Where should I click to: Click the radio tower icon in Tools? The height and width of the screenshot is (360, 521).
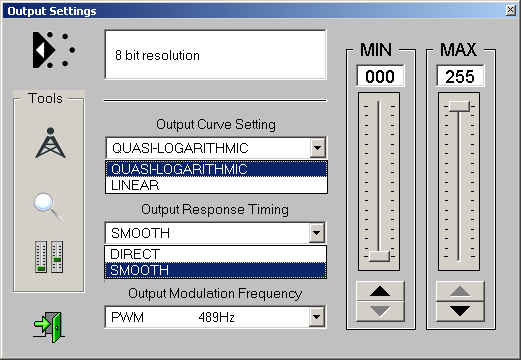pos(50,143)
